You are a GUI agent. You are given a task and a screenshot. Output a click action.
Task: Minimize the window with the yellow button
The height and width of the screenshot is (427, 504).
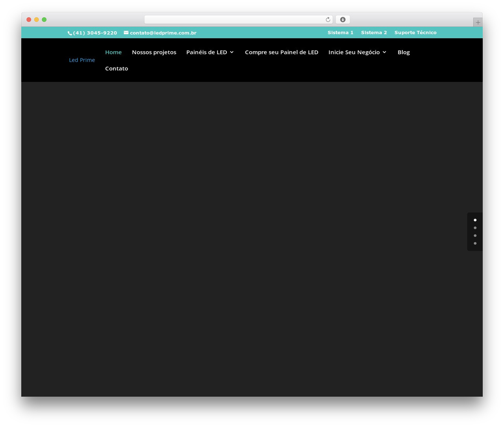[37, 20]
